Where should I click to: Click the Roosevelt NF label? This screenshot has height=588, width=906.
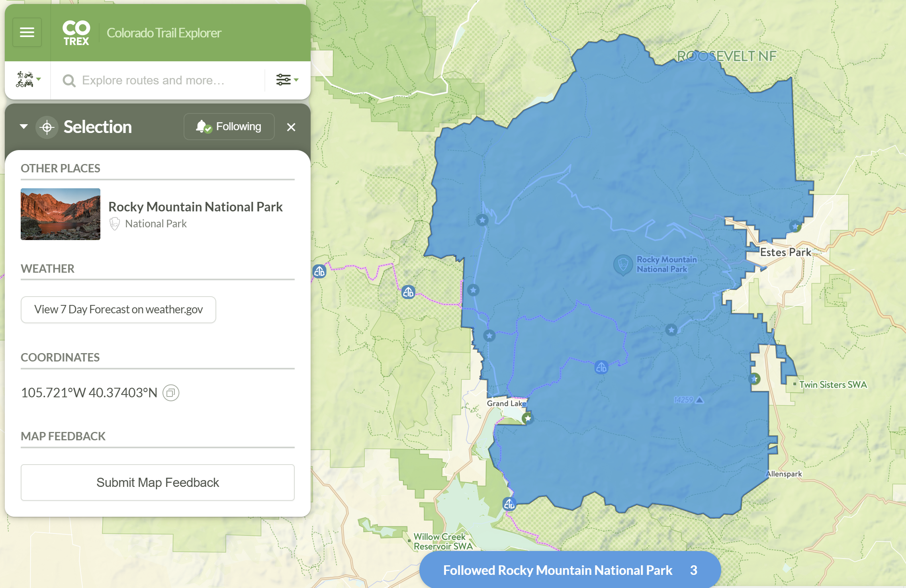coord(727,56)
